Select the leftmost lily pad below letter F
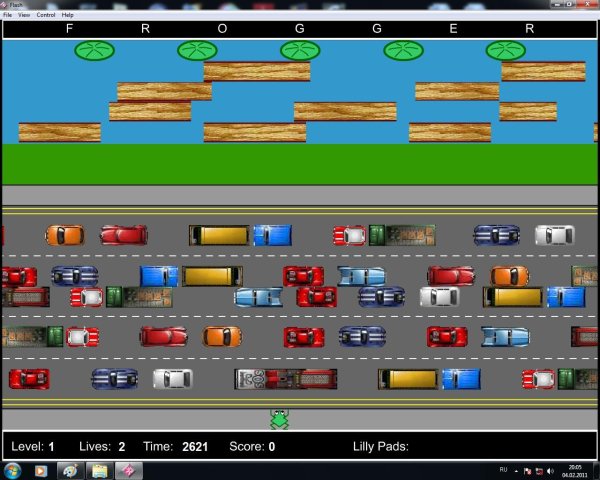Screen dimensions: 600x480 coord(95,51)
